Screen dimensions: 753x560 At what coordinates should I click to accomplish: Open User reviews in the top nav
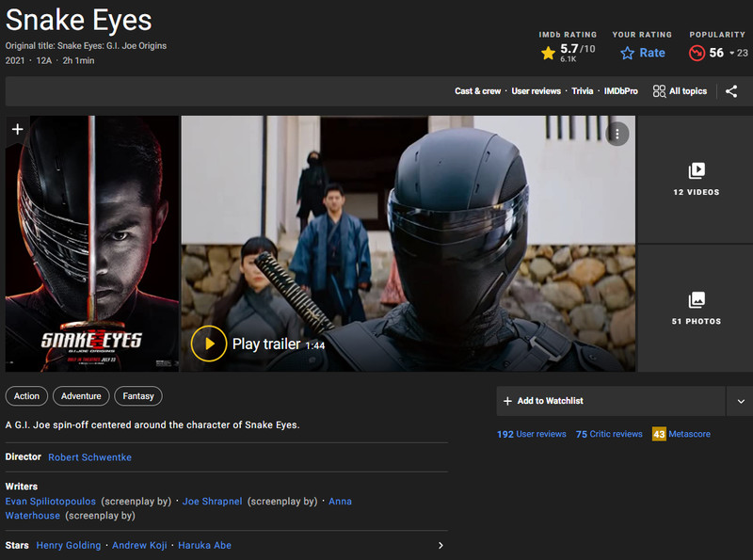[x=536, y=91]
